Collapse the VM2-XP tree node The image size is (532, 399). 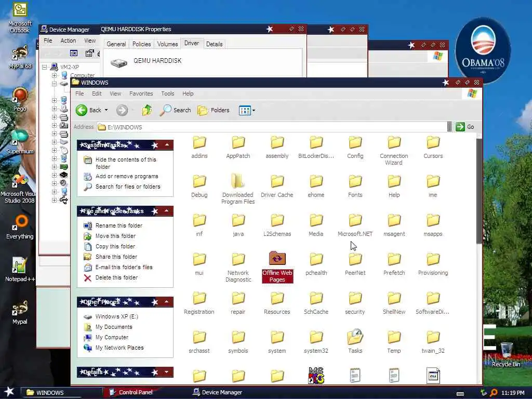coord(45,67)
